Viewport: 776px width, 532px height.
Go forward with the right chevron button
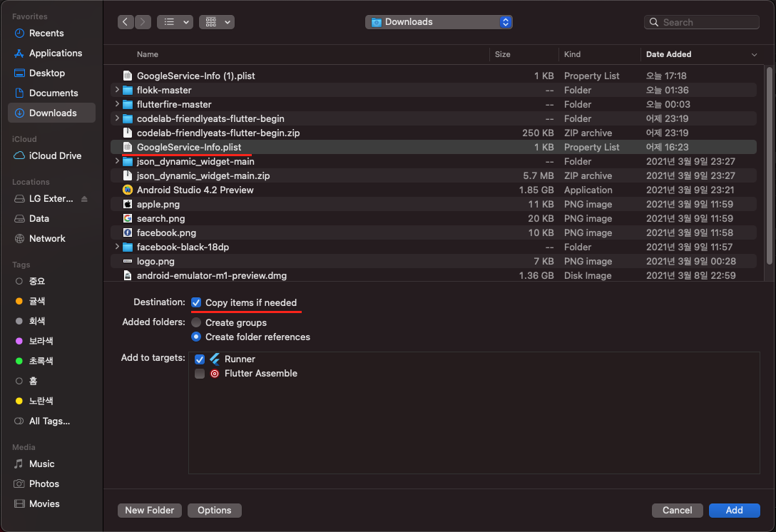click(143, 22)
